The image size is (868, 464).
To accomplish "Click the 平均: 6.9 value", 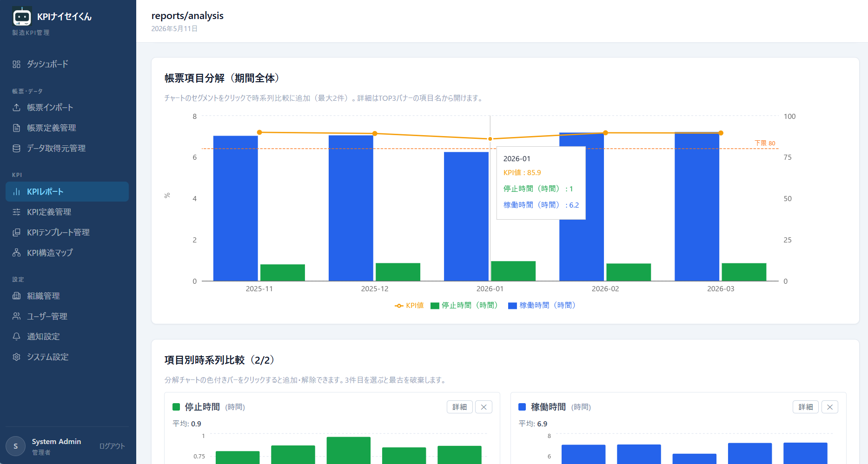I will [x=533, y=424].
